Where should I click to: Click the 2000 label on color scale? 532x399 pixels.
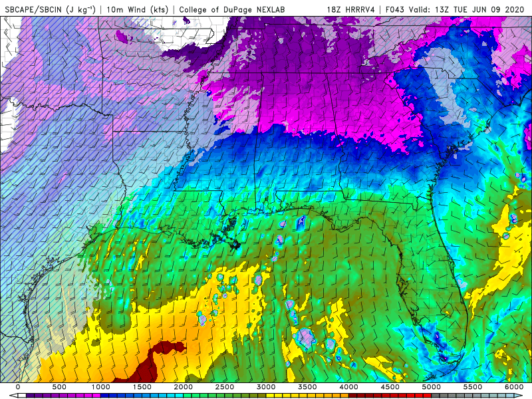(184, 387)
